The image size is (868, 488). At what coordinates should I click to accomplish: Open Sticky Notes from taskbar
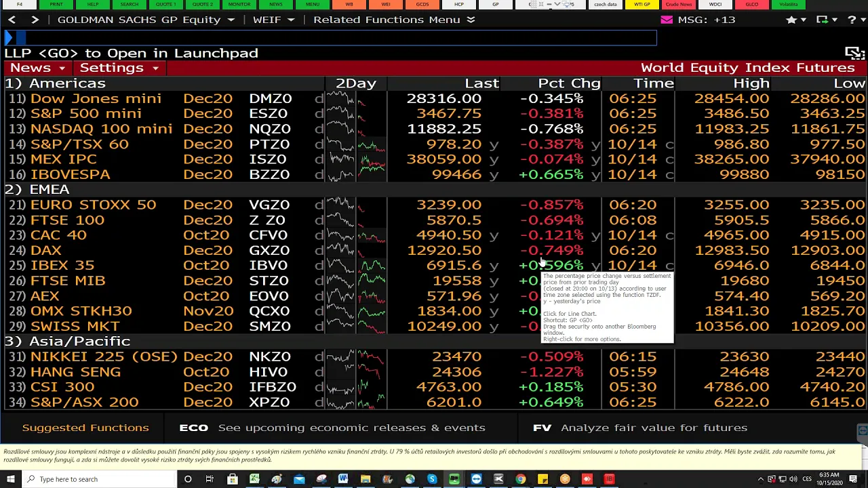(x=542, y=479)
